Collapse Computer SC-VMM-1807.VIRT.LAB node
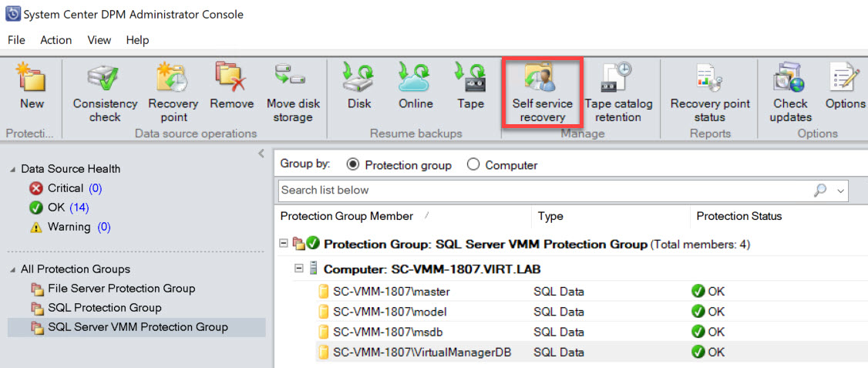The height and width of the screenshot is (368, 868). pos(299,268)
